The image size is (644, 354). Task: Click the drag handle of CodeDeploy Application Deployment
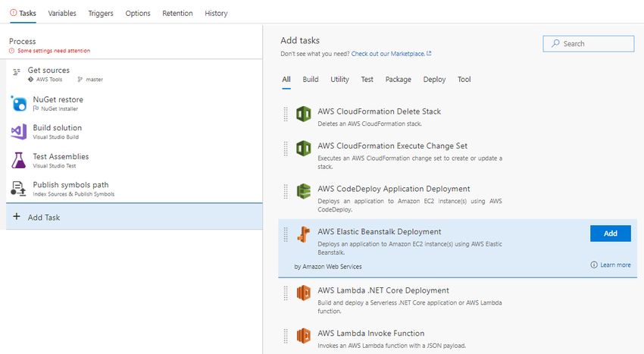tap(286, 192)
